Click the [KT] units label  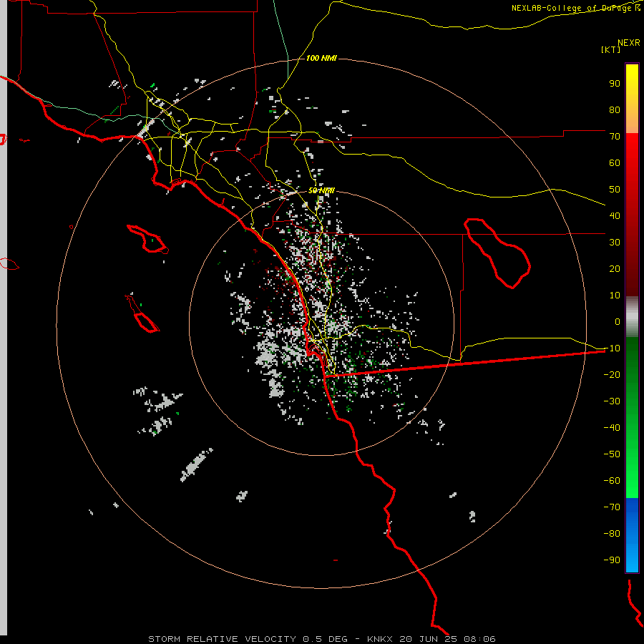click(610, 49)
